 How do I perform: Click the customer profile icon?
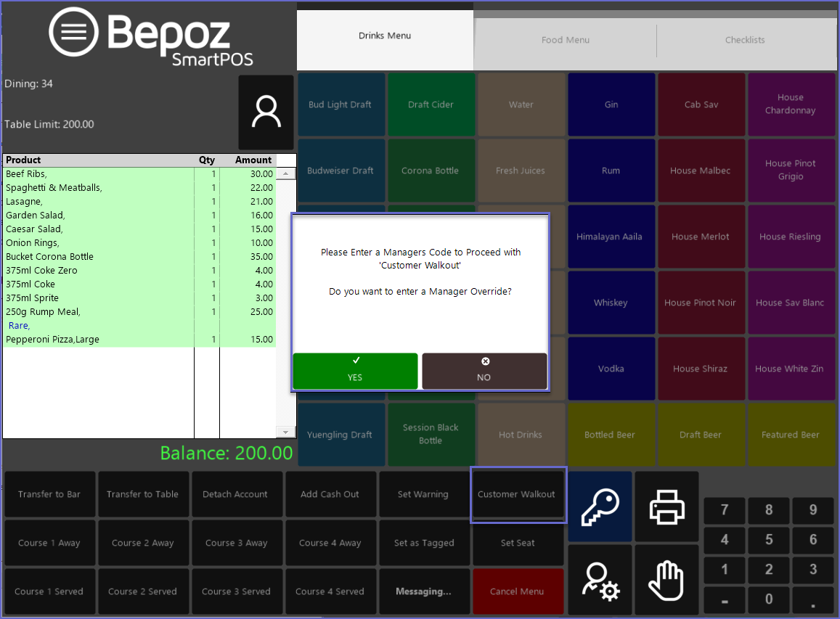point(266,112)
